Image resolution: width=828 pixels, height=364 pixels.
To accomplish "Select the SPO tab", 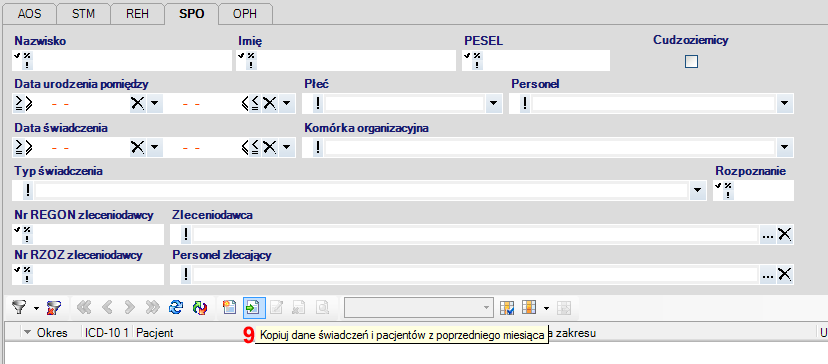I will [192, 13].
